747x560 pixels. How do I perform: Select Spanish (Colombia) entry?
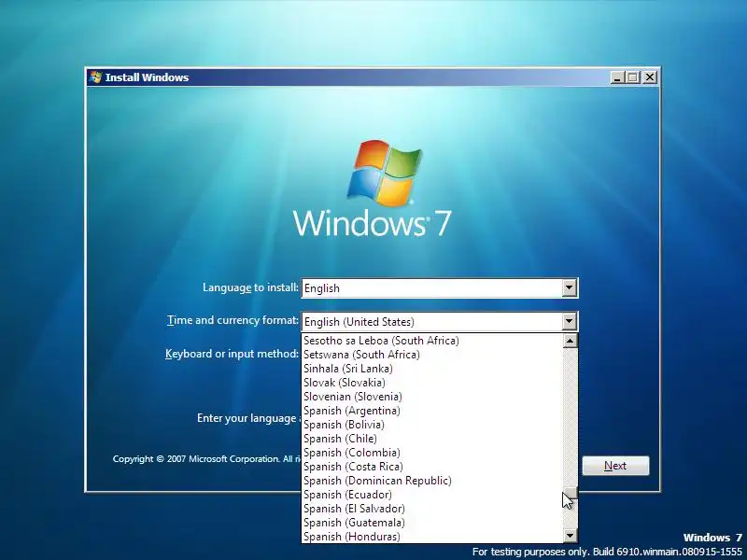click(x=432, y=453)
